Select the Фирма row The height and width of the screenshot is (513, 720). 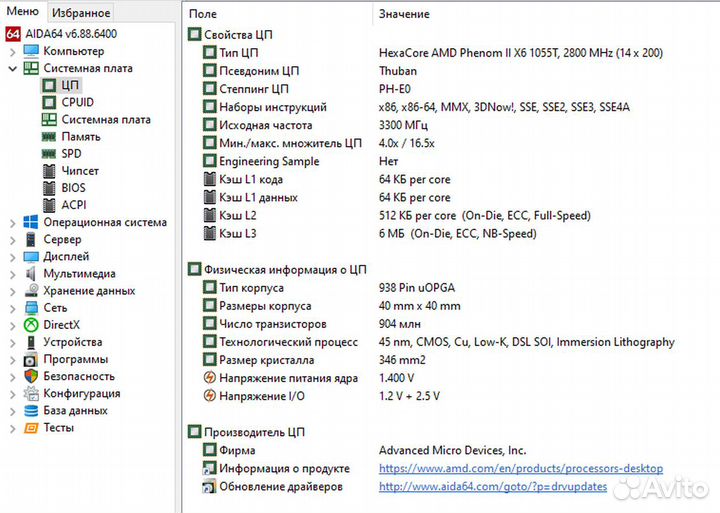pyautogui.click(x=365, y=451)
